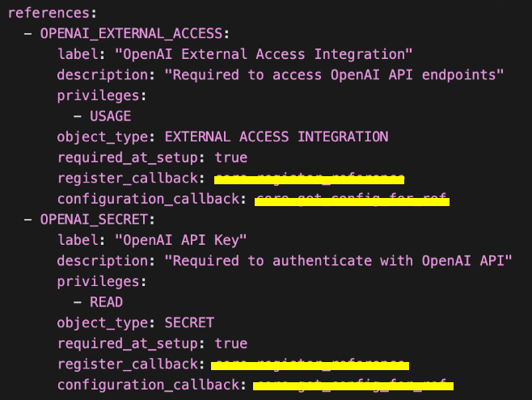Click the EXTERNAL ACCESS INTEGRATION object type value
Viewport: 532px width, 400px height.
[277, 137]
